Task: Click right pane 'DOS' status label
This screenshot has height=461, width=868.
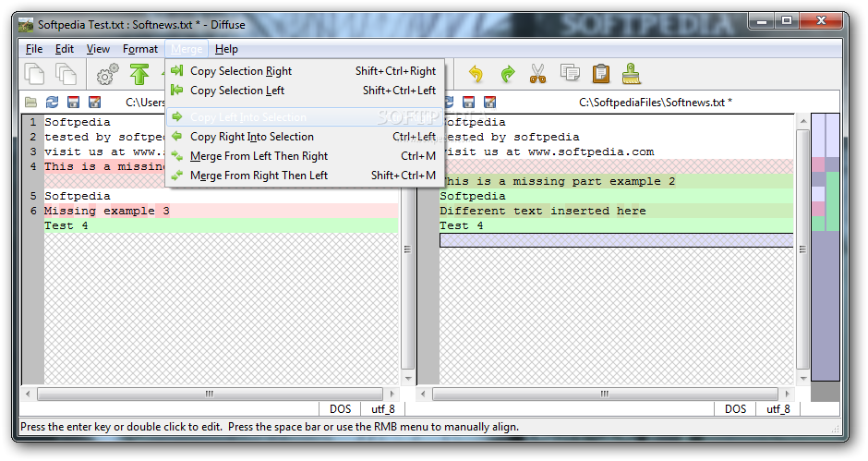Action: [735, 409]
